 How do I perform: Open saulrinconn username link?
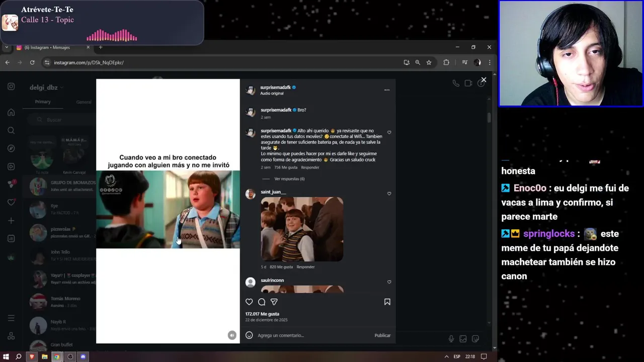pyautogui.click(x=272, y=281)
